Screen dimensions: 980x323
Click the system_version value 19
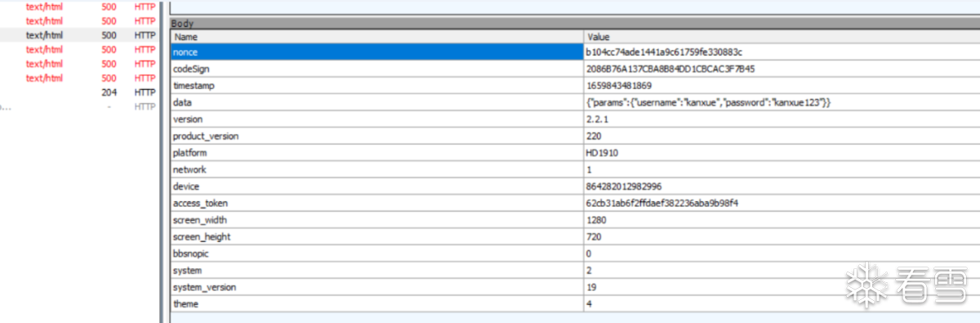[x=591, y=287]
